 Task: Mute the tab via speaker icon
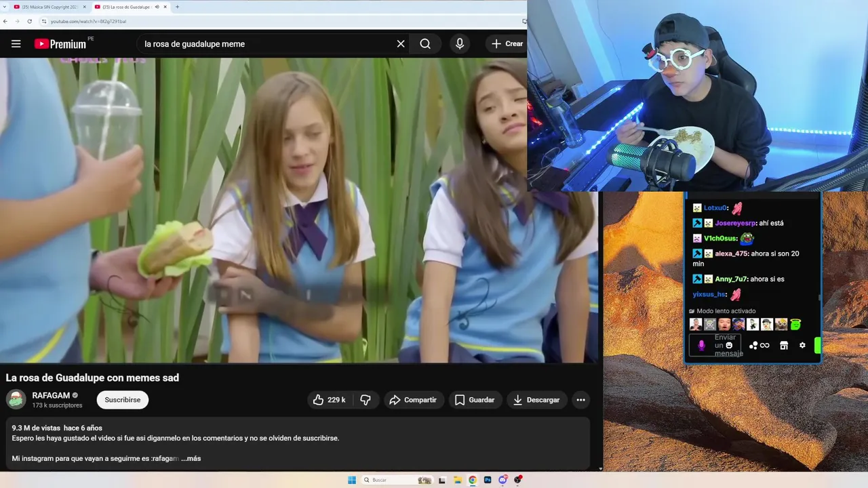click(x=157, y=7)
